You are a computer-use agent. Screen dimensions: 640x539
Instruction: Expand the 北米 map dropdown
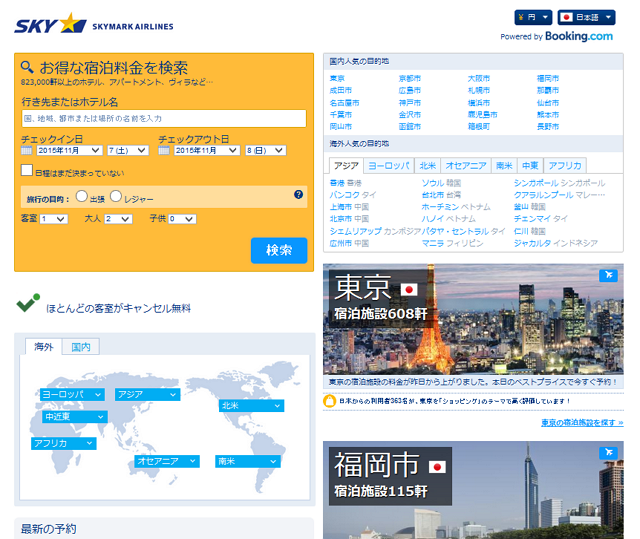251,406
